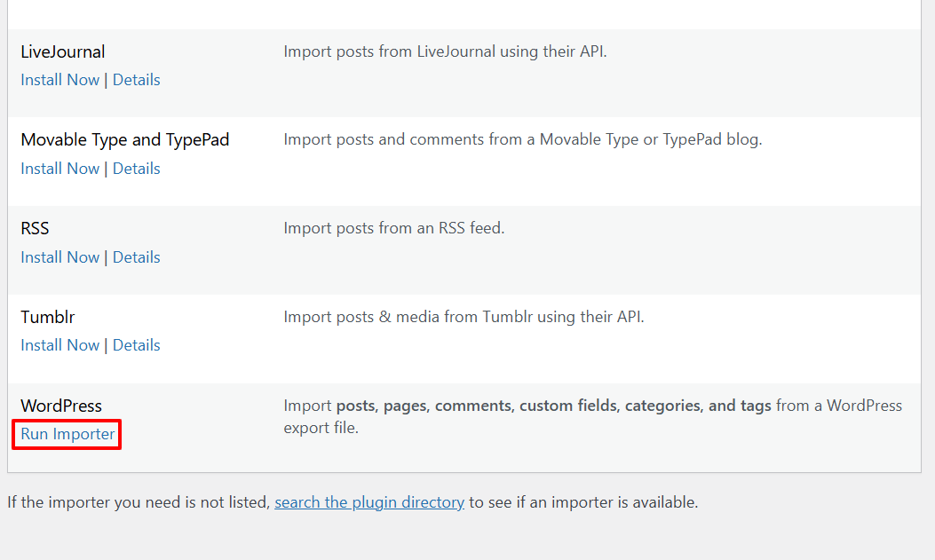The height and width of the screenshot is (560, 935).
Task: Open Details for LiveJournal importer
Action: click(136, 80)
